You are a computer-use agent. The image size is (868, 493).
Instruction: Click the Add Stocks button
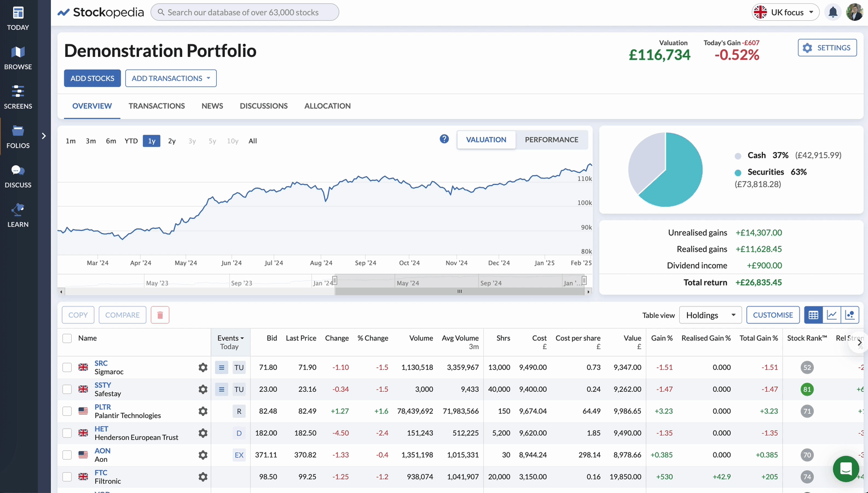[92, 78]
